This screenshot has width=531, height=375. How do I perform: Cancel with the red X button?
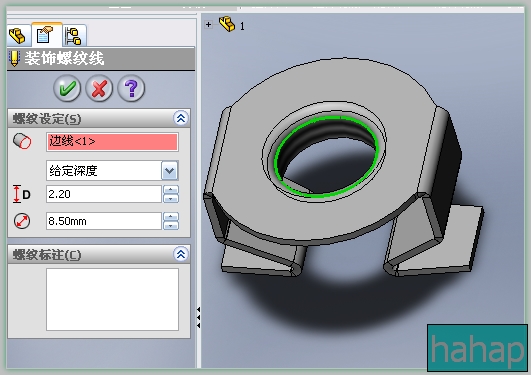99,88
